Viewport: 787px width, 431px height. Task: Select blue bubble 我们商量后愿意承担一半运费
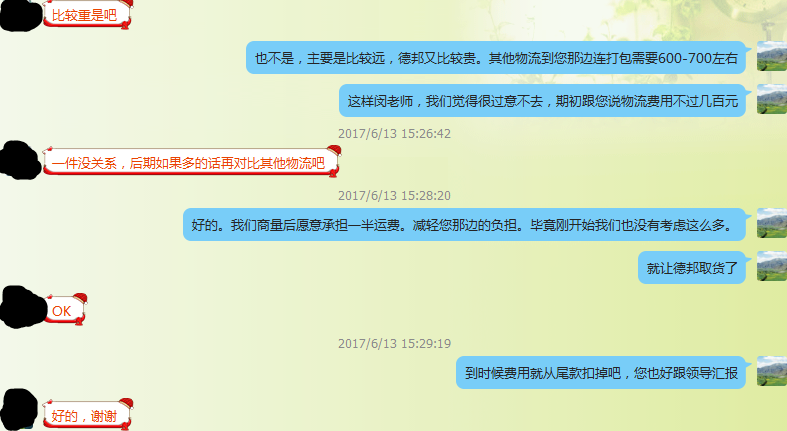tap(465, 225)
